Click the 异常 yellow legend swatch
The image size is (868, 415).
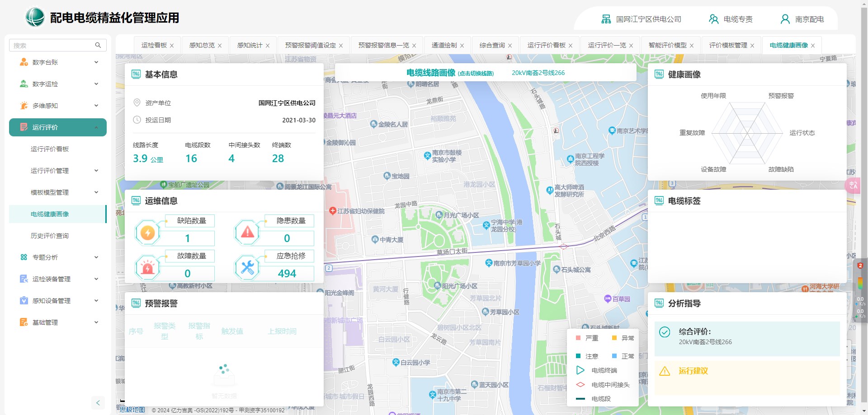tap(614, 338)
